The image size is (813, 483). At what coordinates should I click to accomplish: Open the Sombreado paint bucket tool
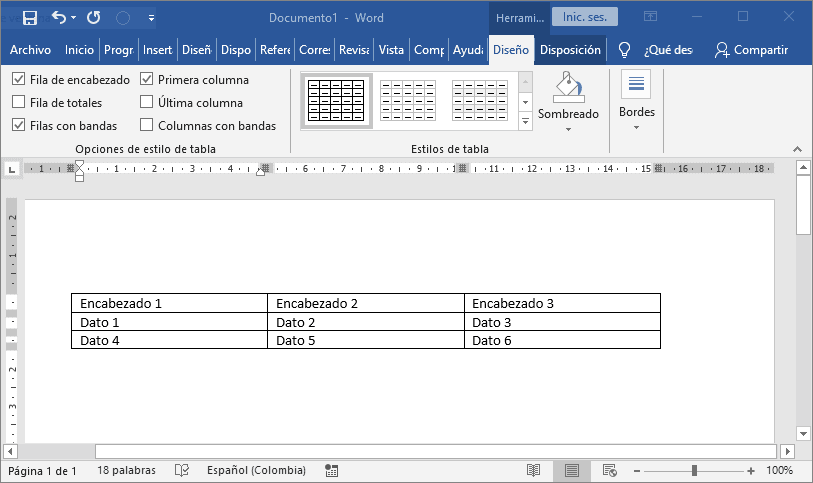(x=568, y=88)
